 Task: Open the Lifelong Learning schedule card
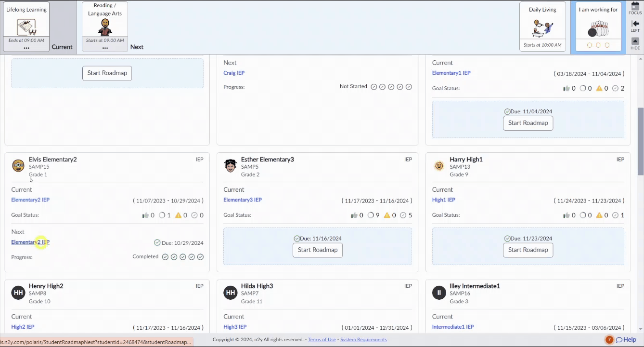(26, 27)
